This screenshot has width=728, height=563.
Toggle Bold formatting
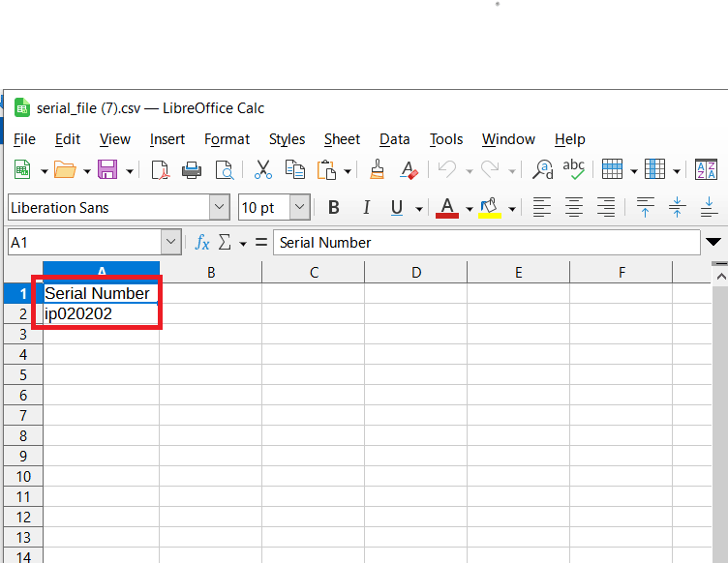point(333,207)
